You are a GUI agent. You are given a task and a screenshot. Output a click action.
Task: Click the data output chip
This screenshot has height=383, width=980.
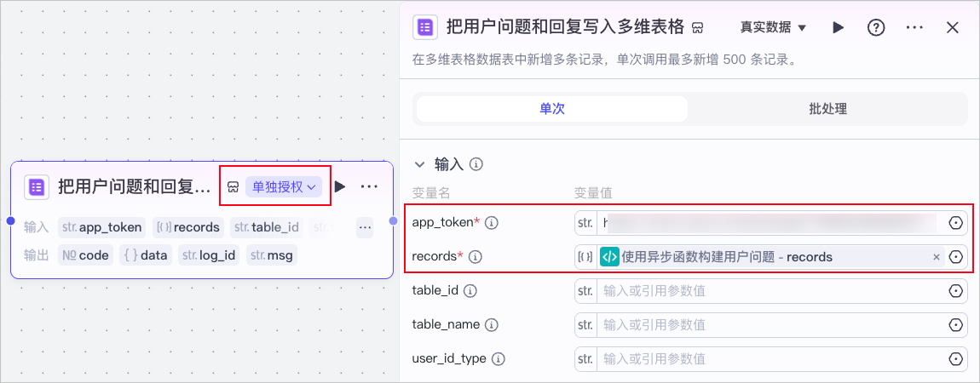point(145,254)
